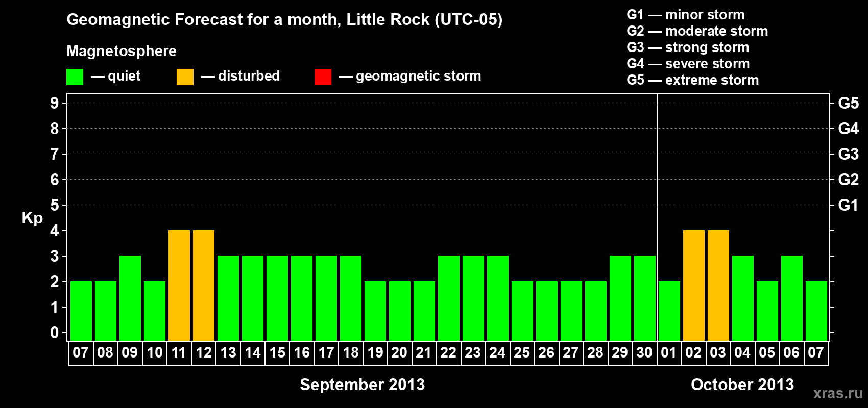868x408 pixels.
Task: Click the 'G4 — severe storm' legend text
Action: [688, 64]
